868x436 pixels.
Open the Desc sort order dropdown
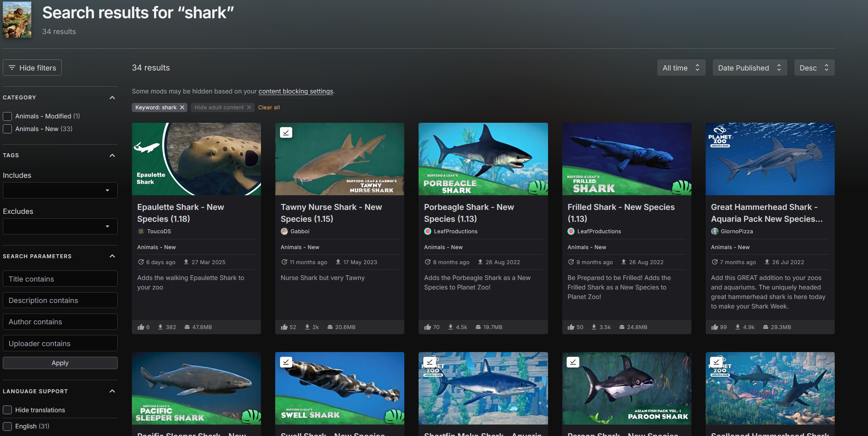coord(814,68)
